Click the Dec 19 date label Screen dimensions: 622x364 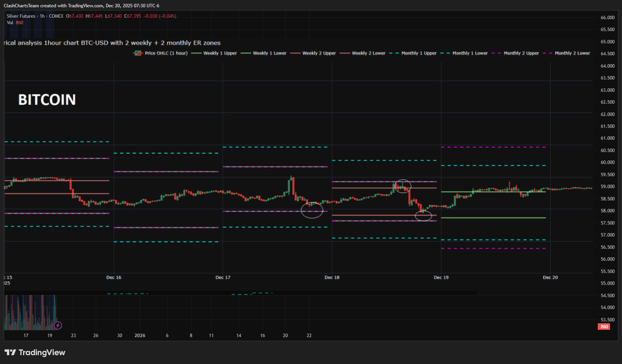pyautogui.click(x=441, y=277)
